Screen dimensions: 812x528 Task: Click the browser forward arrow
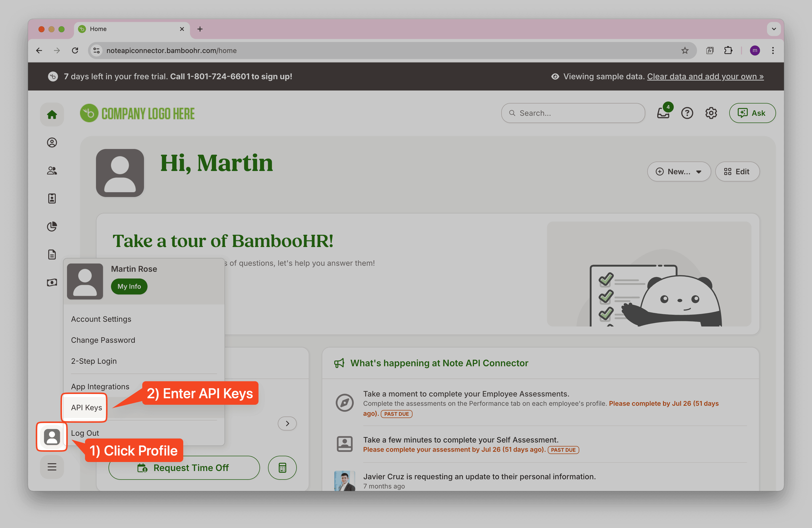57,50
